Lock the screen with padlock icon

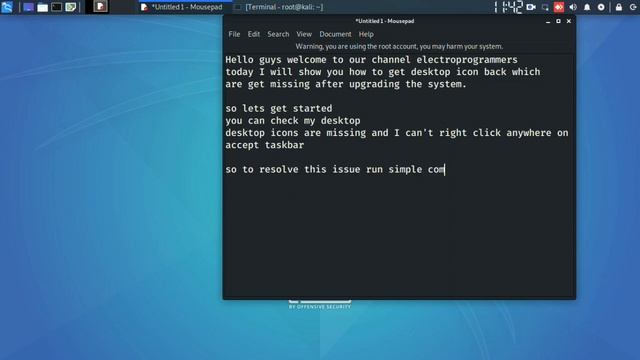pyautogui.click(x=619, y=7)
